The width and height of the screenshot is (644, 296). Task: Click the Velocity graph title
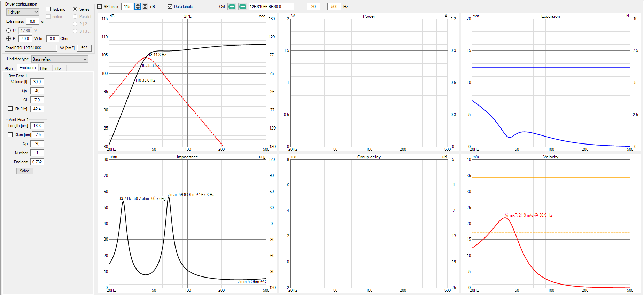click(551, 157)
